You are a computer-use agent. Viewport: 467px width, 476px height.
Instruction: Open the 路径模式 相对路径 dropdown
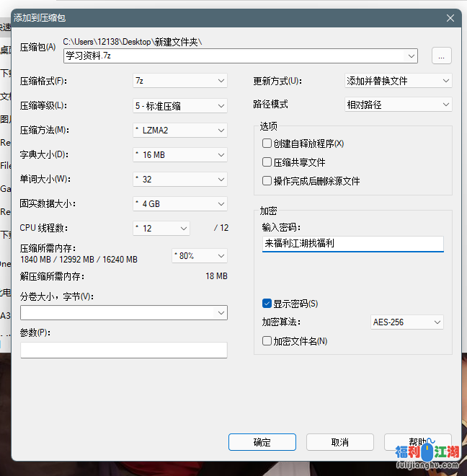click(399, 105)
